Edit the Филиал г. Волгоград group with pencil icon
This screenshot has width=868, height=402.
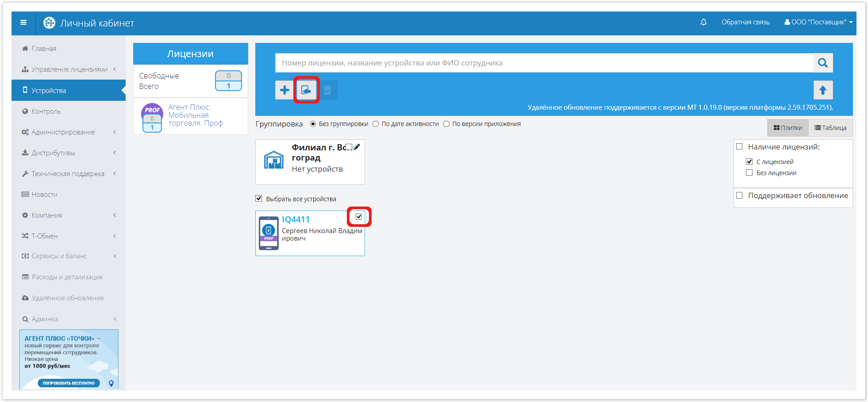[357, 147]
